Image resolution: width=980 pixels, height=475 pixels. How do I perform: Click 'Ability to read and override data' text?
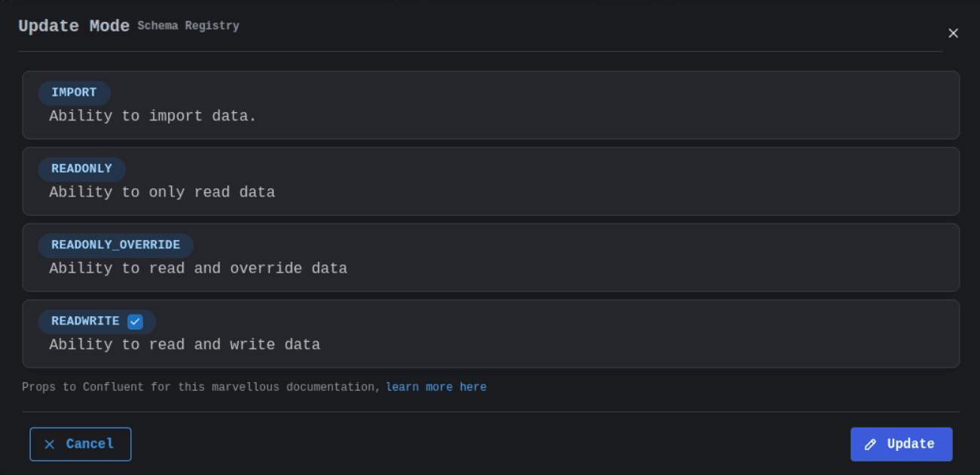198,268
